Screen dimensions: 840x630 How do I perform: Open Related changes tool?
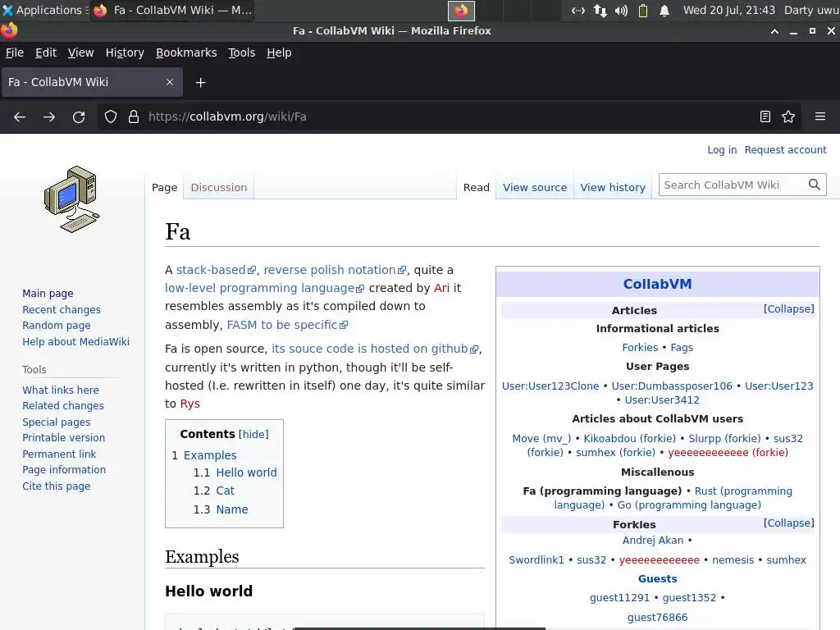coord(63,405)
